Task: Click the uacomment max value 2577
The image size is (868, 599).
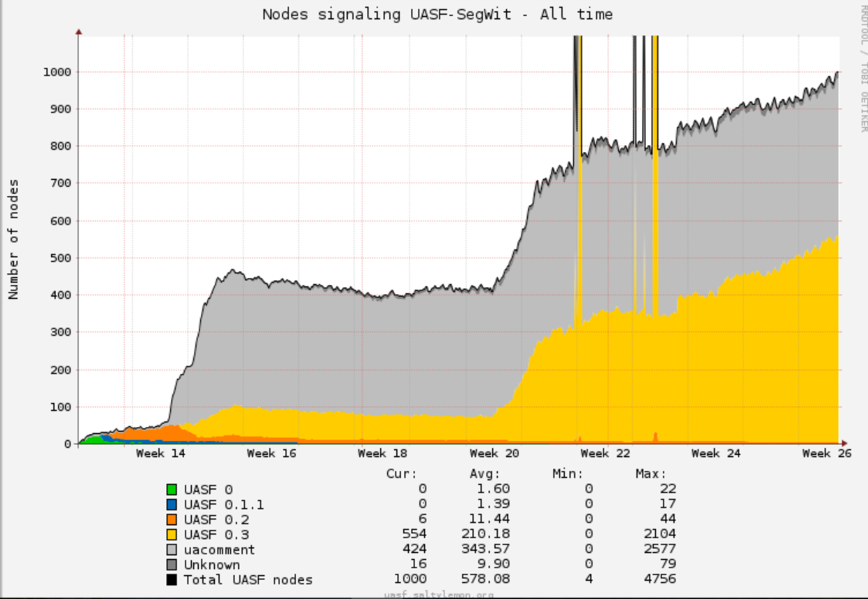Action: (661, 550)
